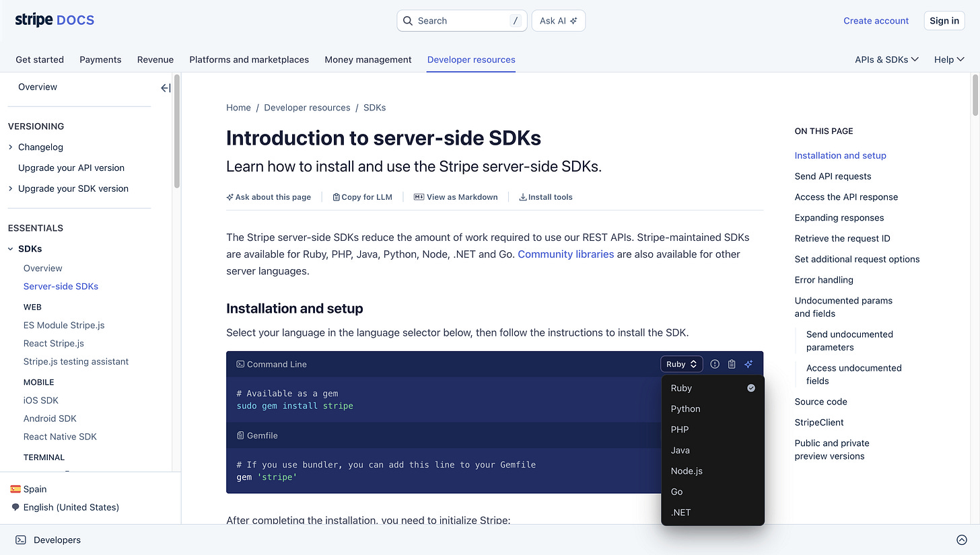980x555 pixels.
Task: Click the AI sparkle icon in the code block
Action: pyautogui.click(x=748, y=364)
